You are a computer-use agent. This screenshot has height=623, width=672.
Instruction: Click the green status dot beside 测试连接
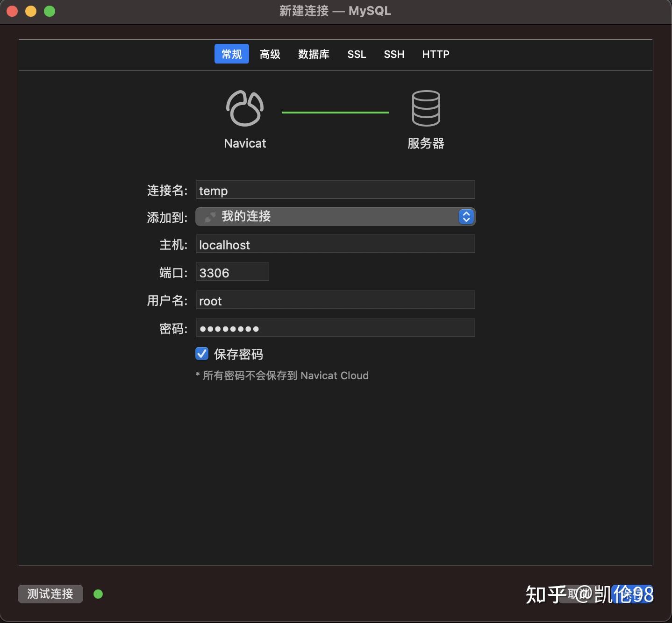coord(98,594)
